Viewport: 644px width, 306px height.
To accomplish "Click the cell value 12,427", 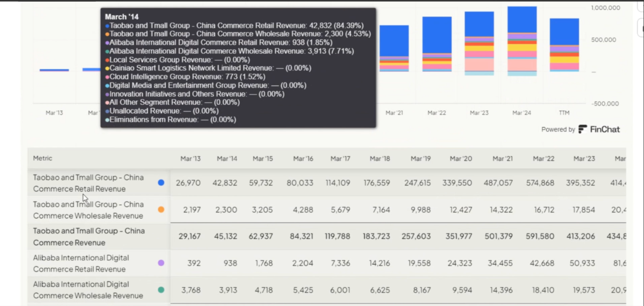I will click(x=459, y=210).
